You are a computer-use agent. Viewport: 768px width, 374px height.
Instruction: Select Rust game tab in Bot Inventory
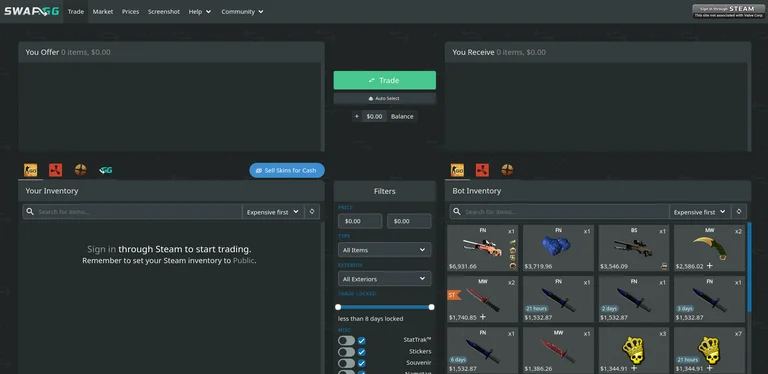tap(482, 170)
